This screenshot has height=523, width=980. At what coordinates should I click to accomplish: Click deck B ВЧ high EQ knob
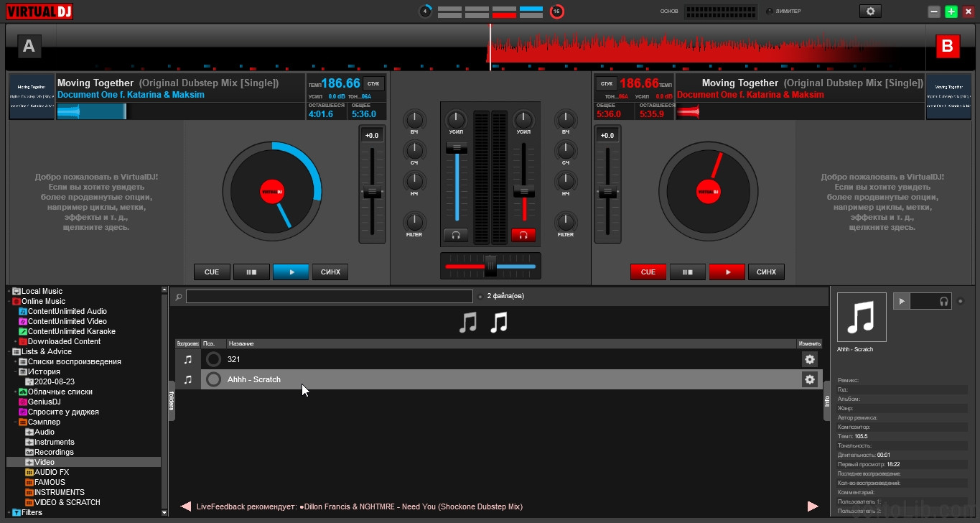(x=566, y=119)
